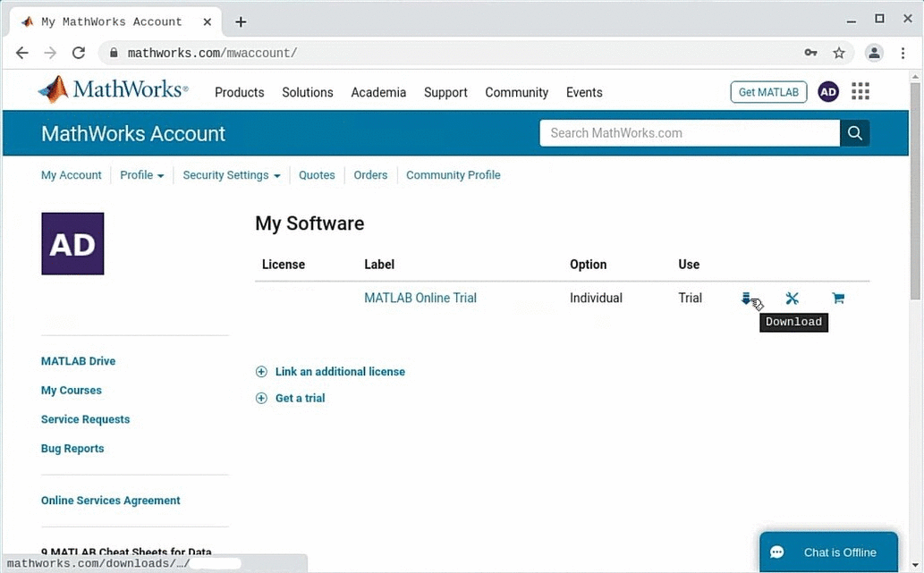Close the My MathWorks Account tab
The image size is (924, 573).
point(208,21)
